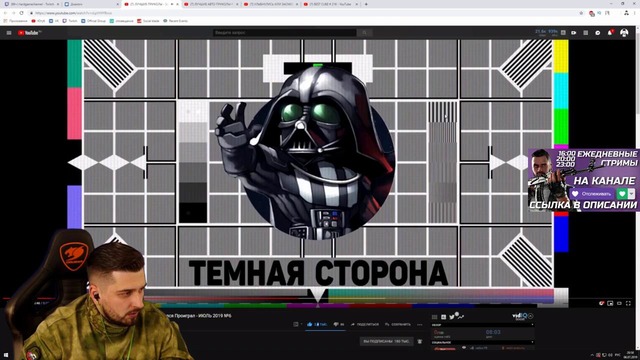The width and height of the screenshot is (640, 360).
Task: Switch to the fourth YouTube tab
Action: pos(210,4)
